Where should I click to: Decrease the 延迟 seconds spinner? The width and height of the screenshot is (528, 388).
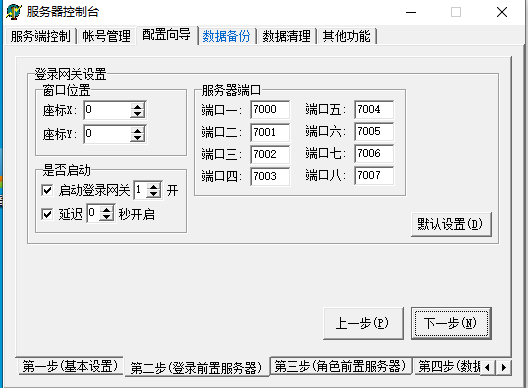pos(106,217)
